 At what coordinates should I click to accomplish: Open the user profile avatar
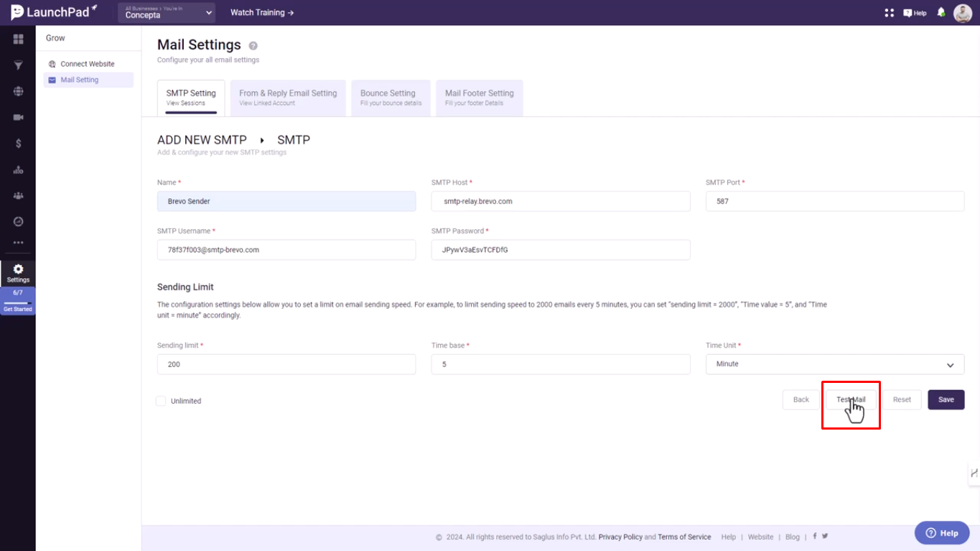[x=963, y=13]
